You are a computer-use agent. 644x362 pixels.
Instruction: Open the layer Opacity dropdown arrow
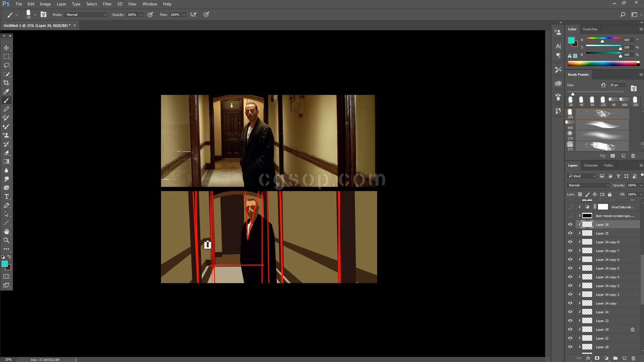641,185
